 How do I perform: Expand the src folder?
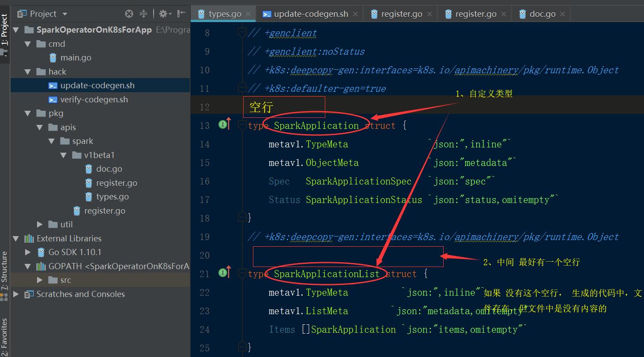(40, 280)
